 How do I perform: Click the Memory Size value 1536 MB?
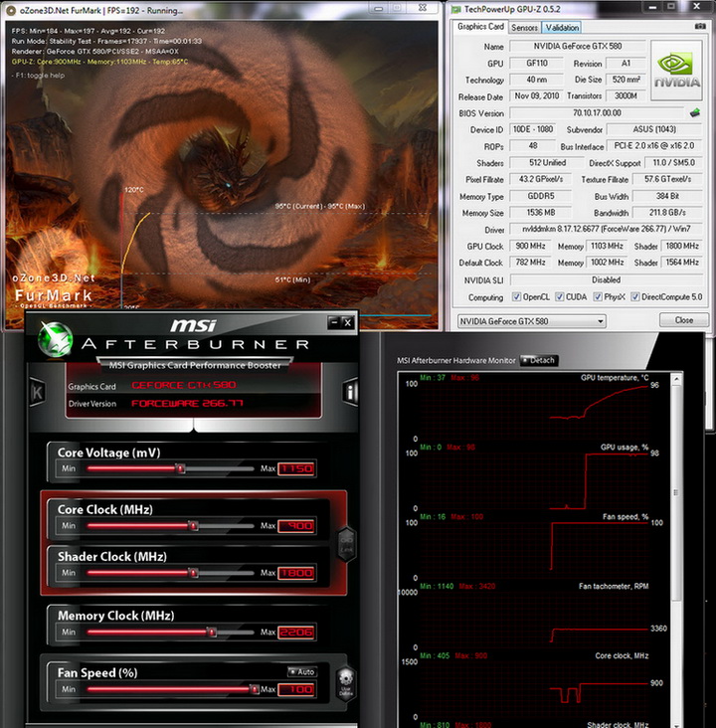[x=541, y=212]
